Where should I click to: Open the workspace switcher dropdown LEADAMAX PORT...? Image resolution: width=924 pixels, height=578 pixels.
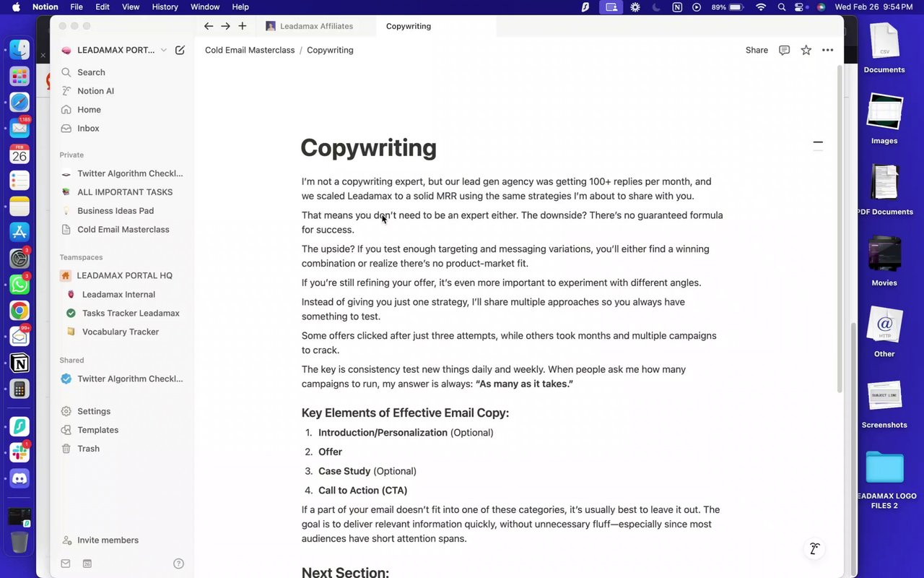(114, 50)
